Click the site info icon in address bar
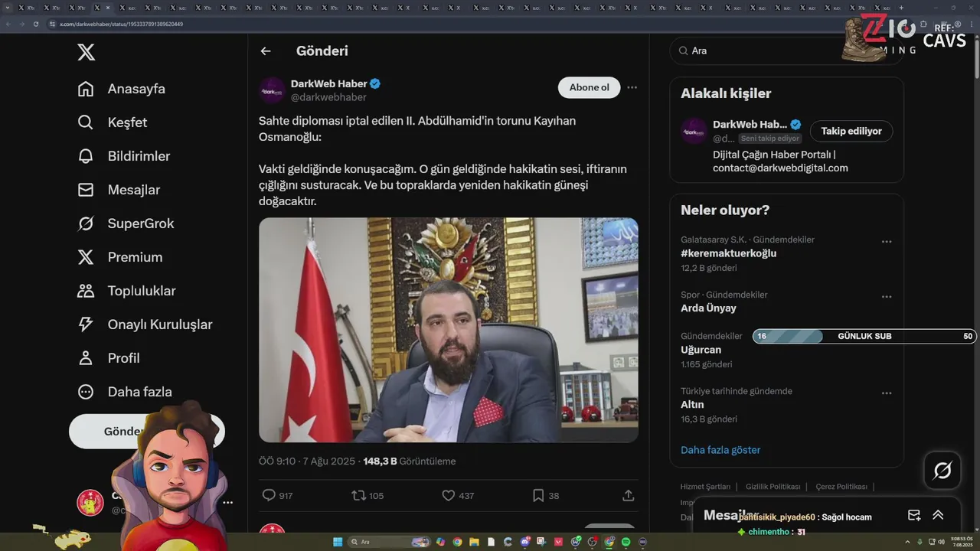Viewport: 980px width, 551px height. pyautogui.click(x=52, y=24)
